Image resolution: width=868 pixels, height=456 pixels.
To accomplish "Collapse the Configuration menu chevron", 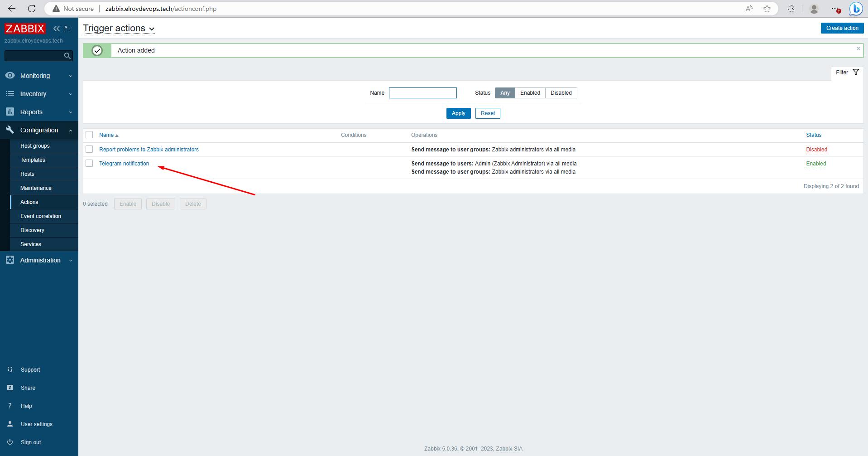I will 71,131.
